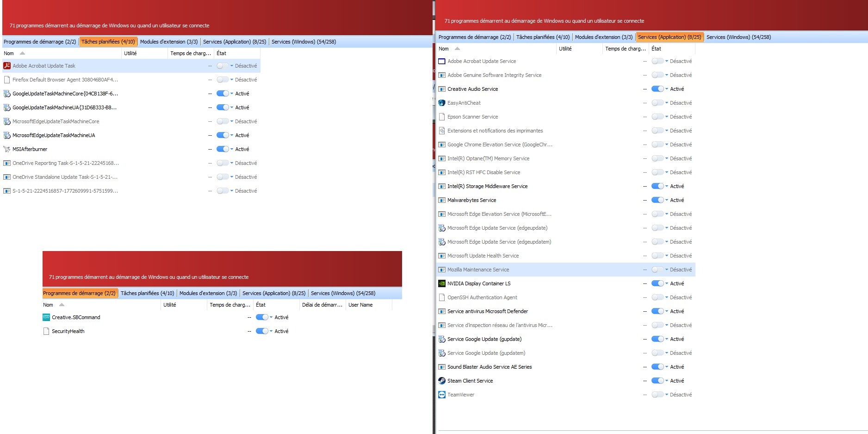Open state dropdown arrow for Microsoft Update Health Service
Image resolution: width=868 pixels, height=434 pixels.
tap(667, 256)
